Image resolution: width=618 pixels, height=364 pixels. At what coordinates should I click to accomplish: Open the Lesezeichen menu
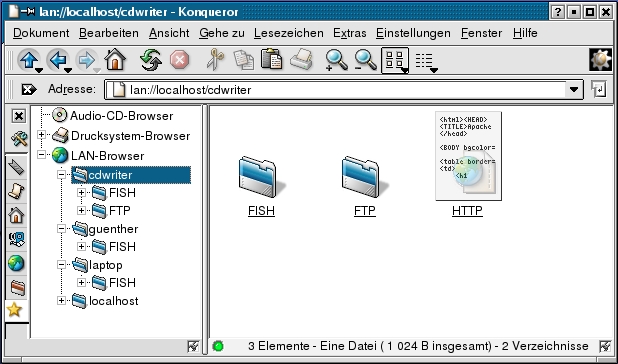tap(289, 33)
